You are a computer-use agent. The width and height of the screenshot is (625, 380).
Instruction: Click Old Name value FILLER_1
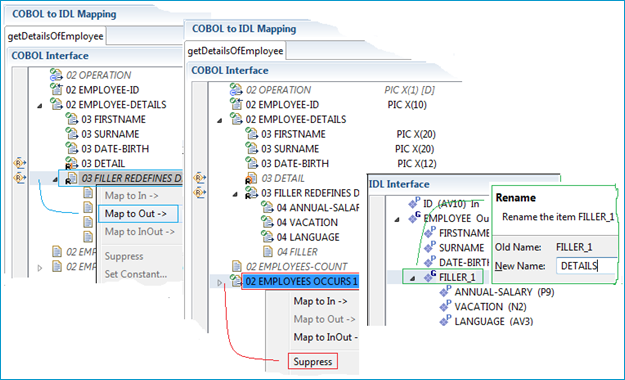point(574,247)
